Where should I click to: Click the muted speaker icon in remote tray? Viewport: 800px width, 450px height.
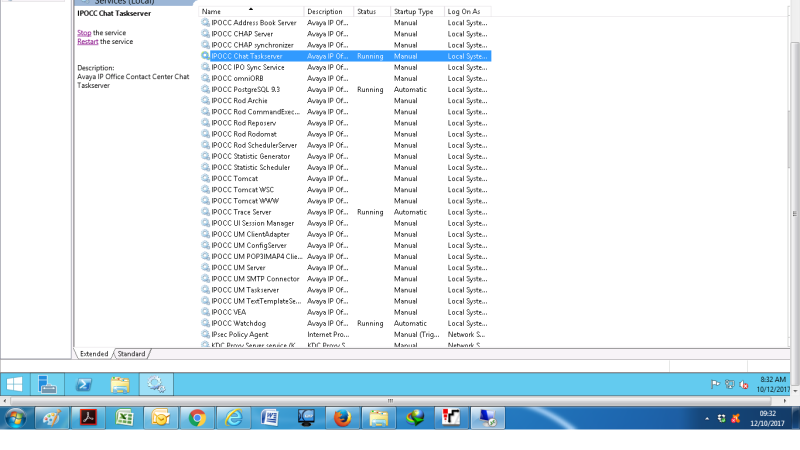click(744, 385)
